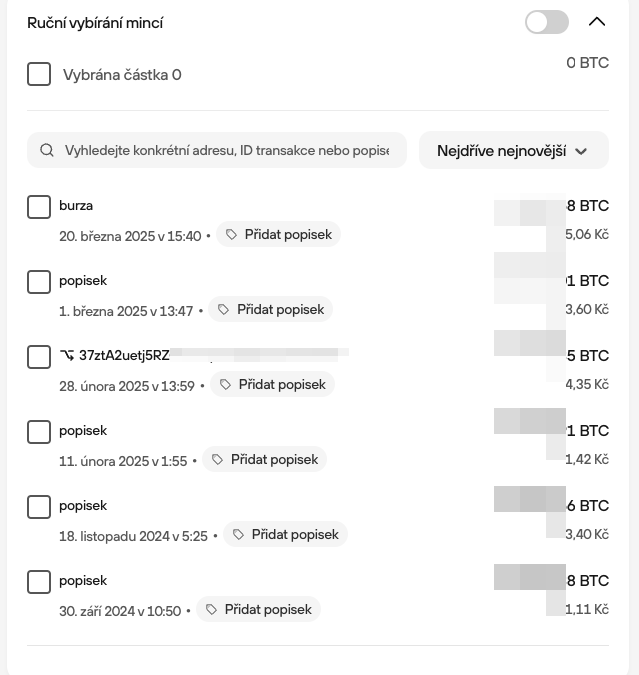This screenshot has width=639, height=675.
Task: Open the Nejdříve nejnovější sort dropdown
Action: pyautogui.click(x=514, y=150)
